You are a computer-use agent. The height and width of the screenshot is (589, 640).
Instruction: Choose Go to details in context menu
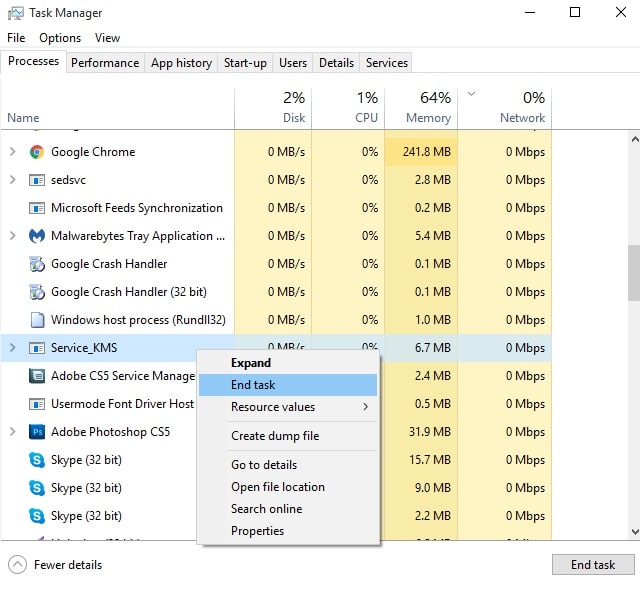(x=288, y=465)
